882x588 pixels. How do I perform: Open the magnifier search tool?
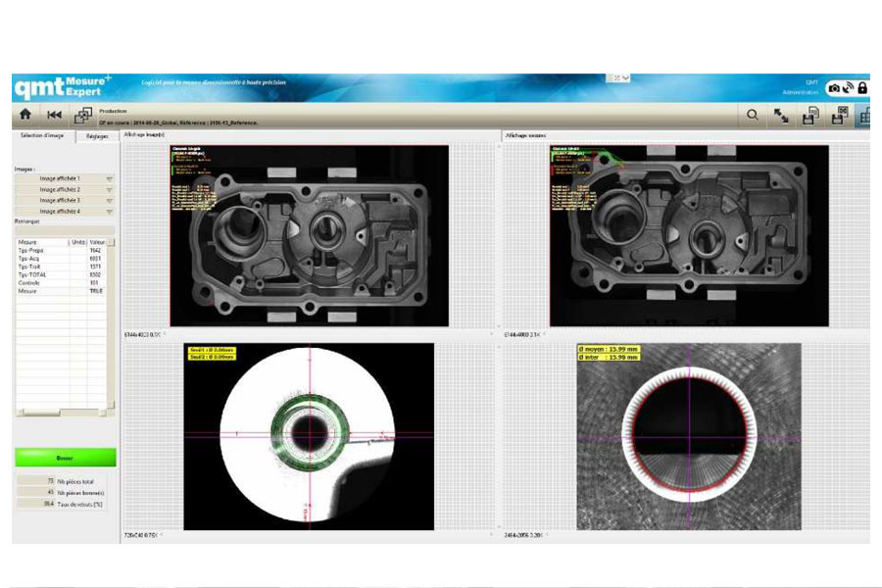[x=752, y=116]
